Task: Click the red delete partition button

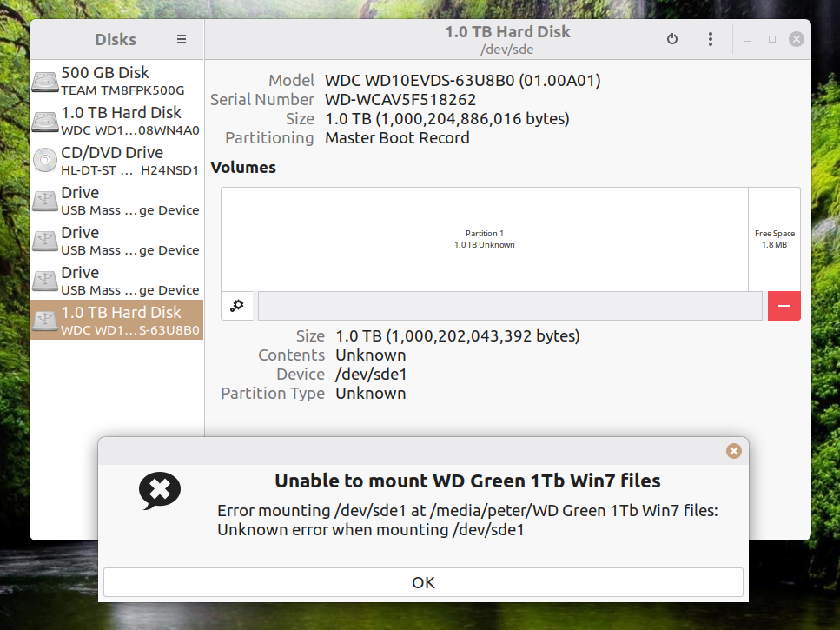Action: 784,306
